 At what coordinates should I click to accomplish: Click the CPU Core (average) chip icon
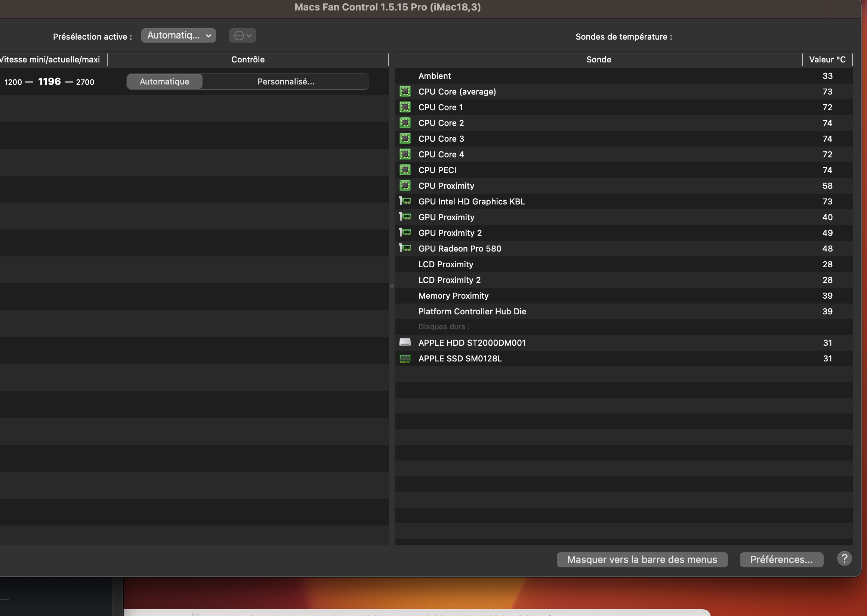405,92
